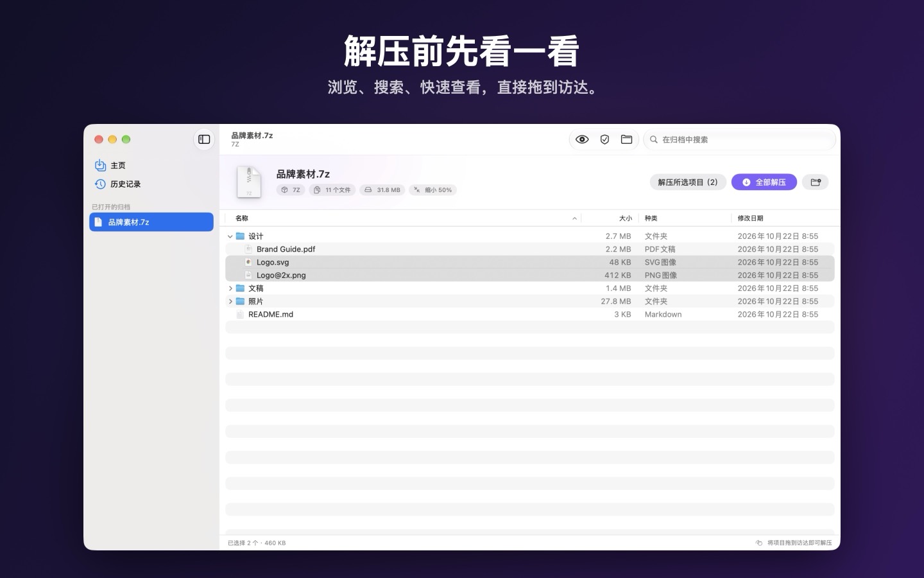Select the 文稿 folder row
Image resolution: width=924 pixels, height=578 pixels.
[530, 288]
